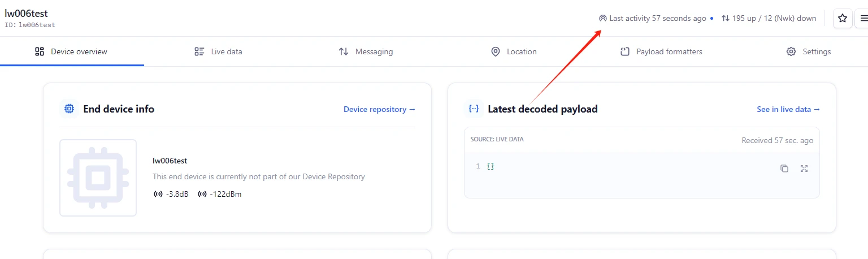Click the -3.8dB SNR value
This screenshot has width=868, height=259.
point(177,194)
